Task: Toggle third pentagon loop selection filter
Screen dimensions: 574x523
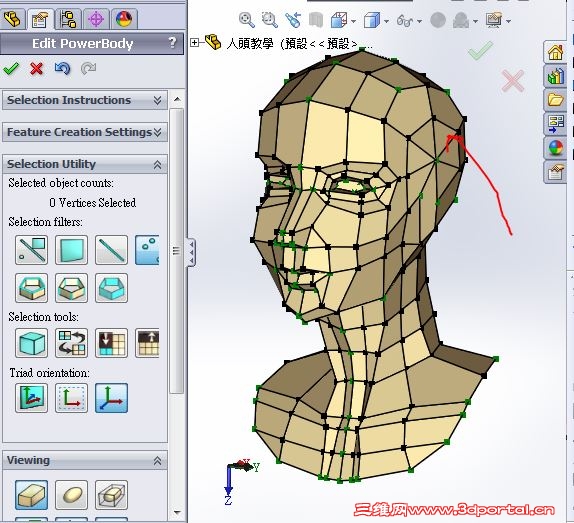Action: click(x=111, y=288)
